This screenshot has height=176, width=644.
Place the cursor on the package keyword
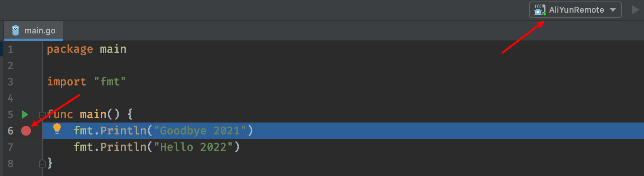[70, 49]
